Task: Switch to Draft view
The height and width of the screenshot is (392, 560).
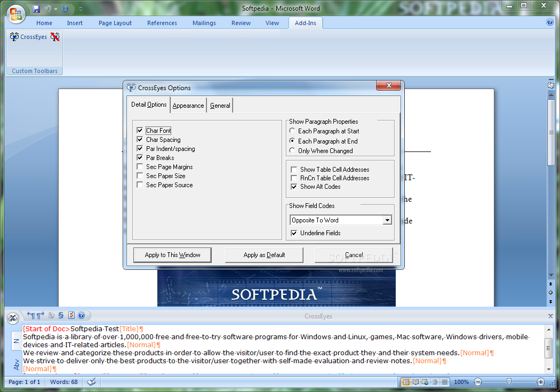Action: pos(444,382)
